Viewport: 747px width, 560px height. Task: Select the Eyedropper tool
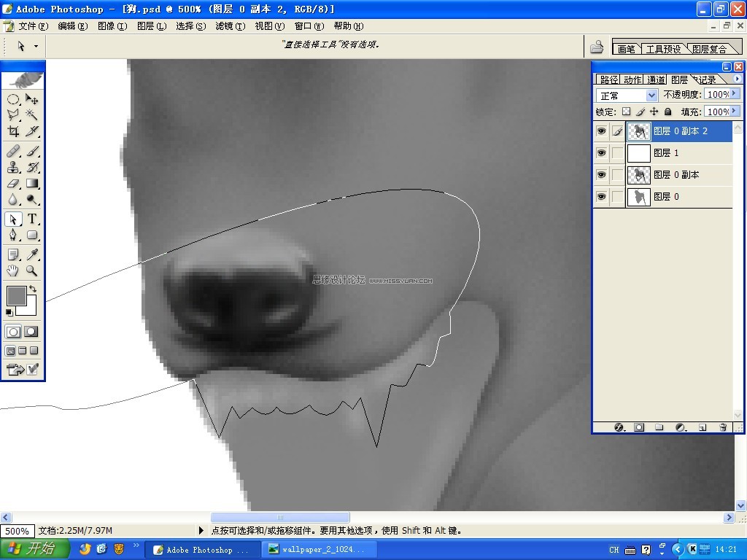[x=32, y=254]
